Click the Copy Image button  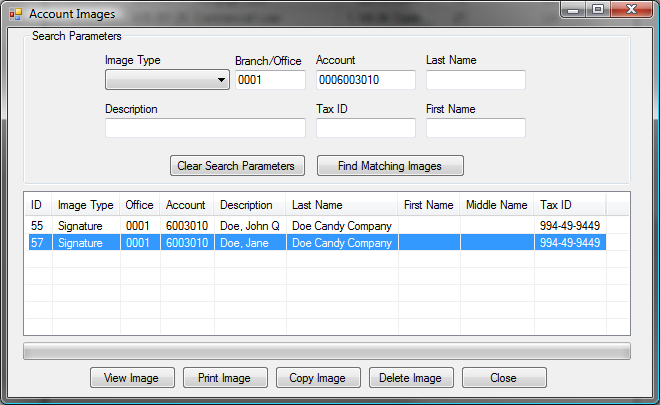pos(317,378)
